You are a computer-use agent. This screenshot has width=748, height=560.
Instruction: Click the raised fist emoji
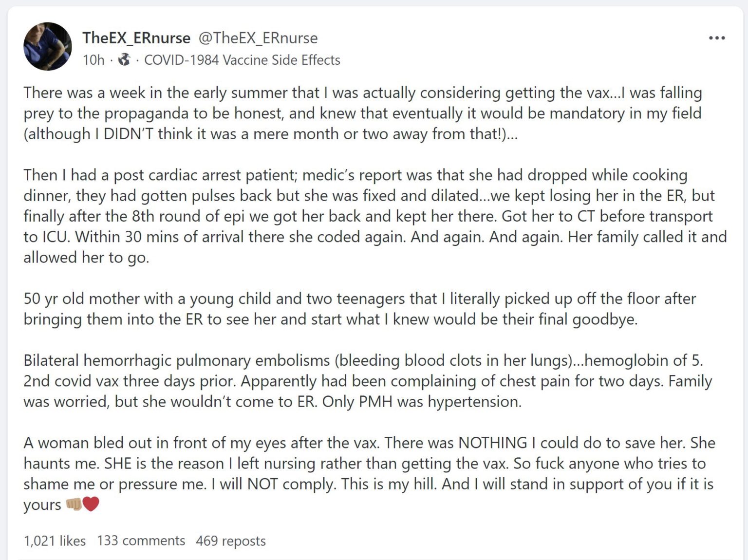tap(74, 504)
